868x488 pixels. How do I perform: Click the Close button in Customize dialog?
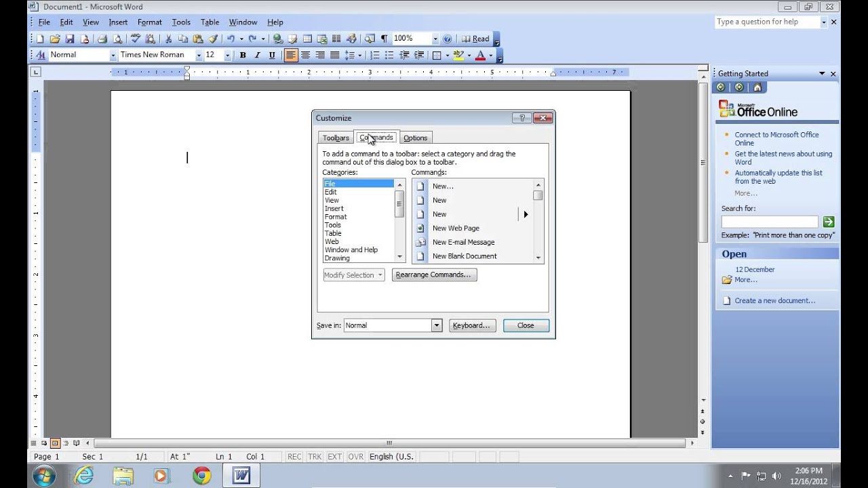(526, 325)
